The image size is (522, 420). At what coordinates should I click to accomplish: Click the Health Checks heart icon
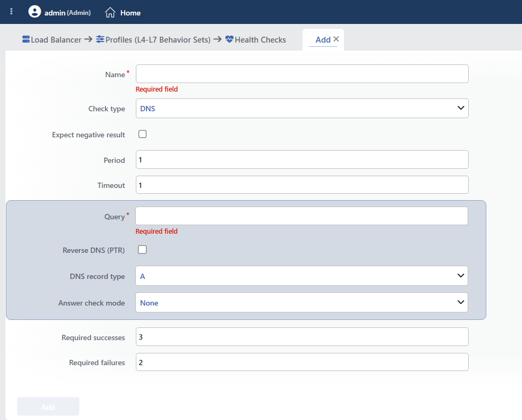[x=229, y=39]
